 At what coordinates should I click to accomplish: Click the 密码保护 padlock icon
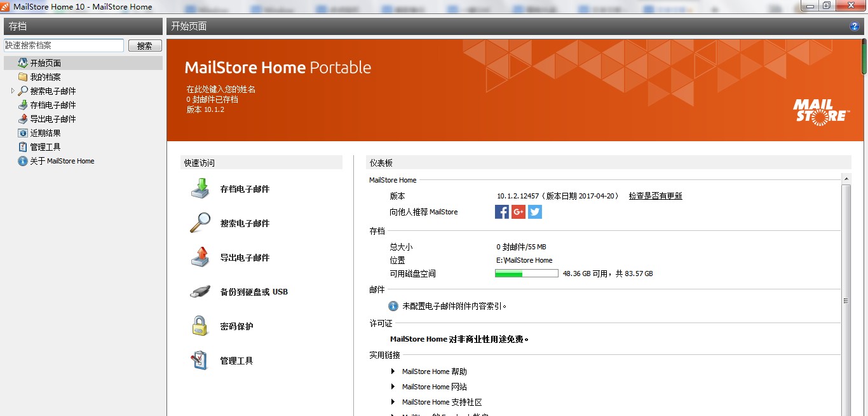point(200,326)
